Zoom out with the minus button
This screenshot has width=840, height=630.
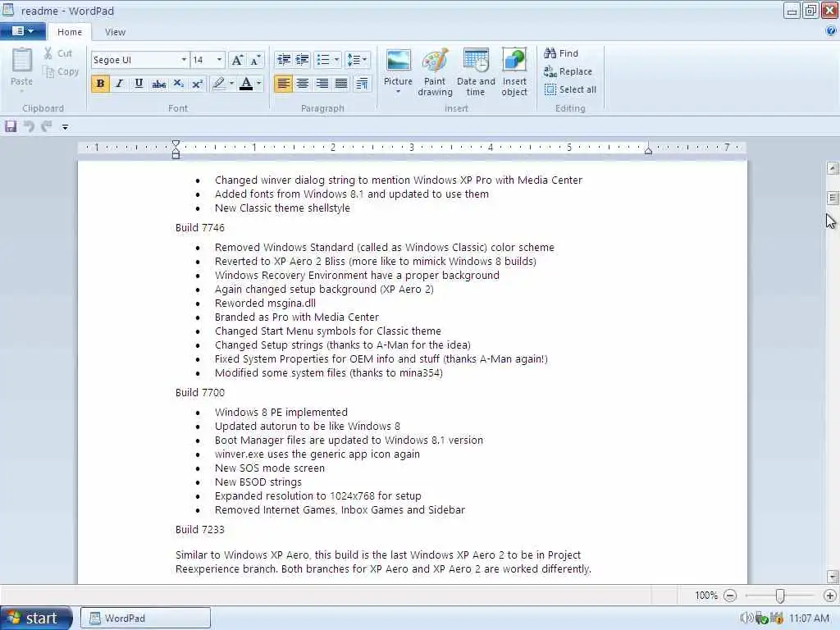tap(729, 596)
